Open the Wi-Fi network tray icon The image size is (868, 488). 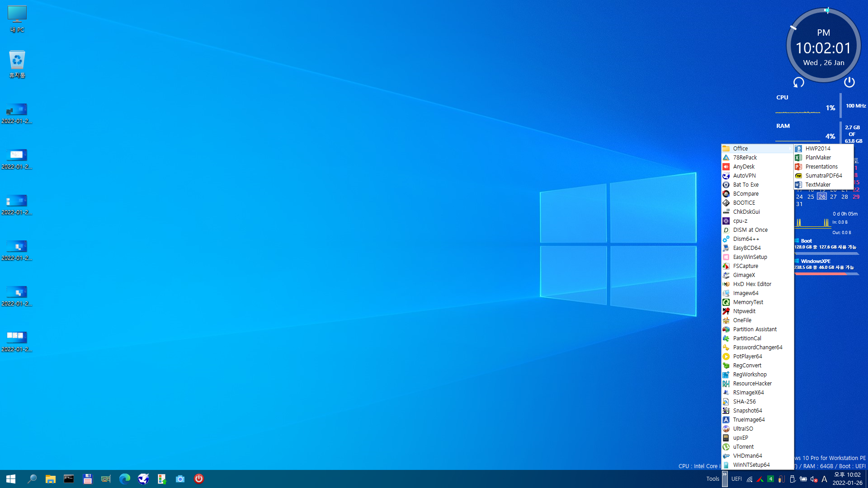[x=749, y=479]
